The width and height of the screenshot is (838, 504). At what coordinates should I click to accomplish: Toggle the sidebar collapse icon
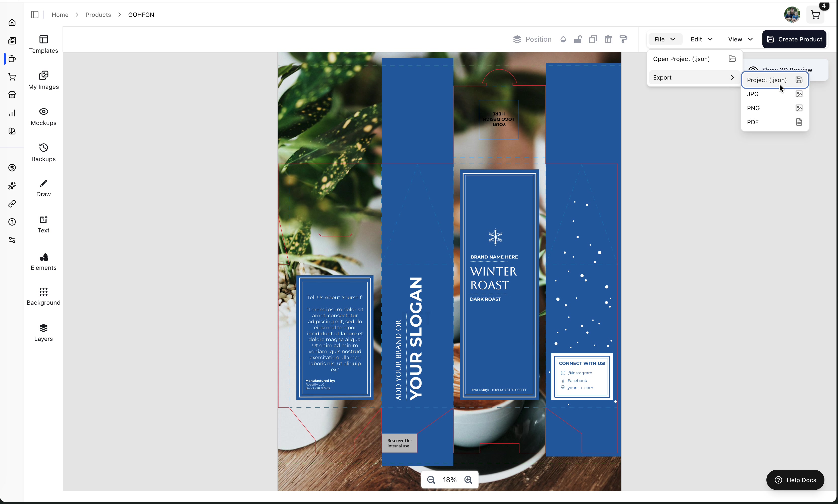coord(35,15)
